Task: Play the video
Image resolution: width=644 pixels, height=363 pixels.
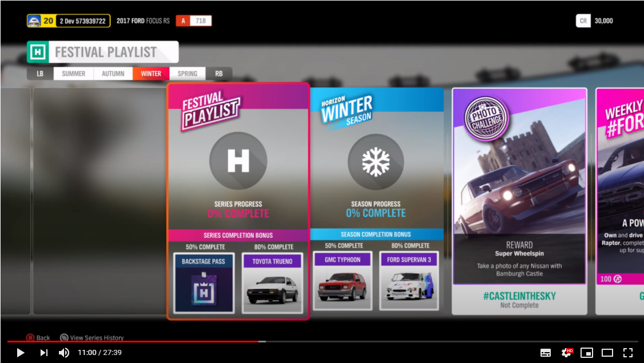Action: pyautogui.click(x=19, y=352)
